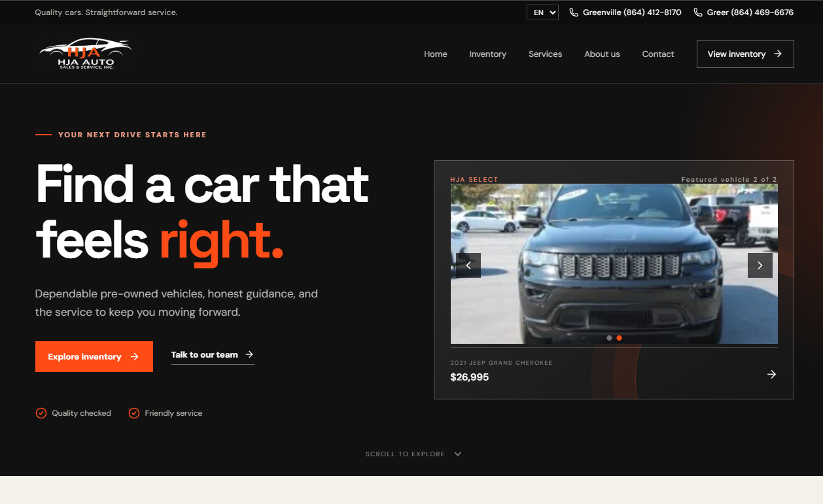The image size is (823, 504).
Task: Click Jeep Grand Cherokee photo
Action: [614, 263]
